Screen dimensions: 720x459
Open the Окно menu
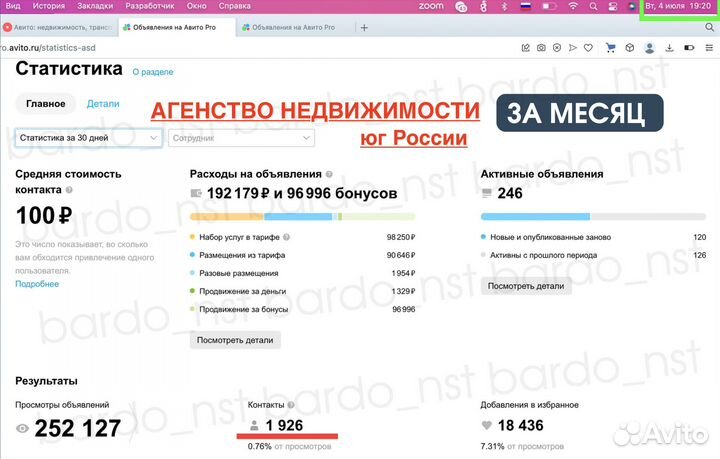click(197, 6)
